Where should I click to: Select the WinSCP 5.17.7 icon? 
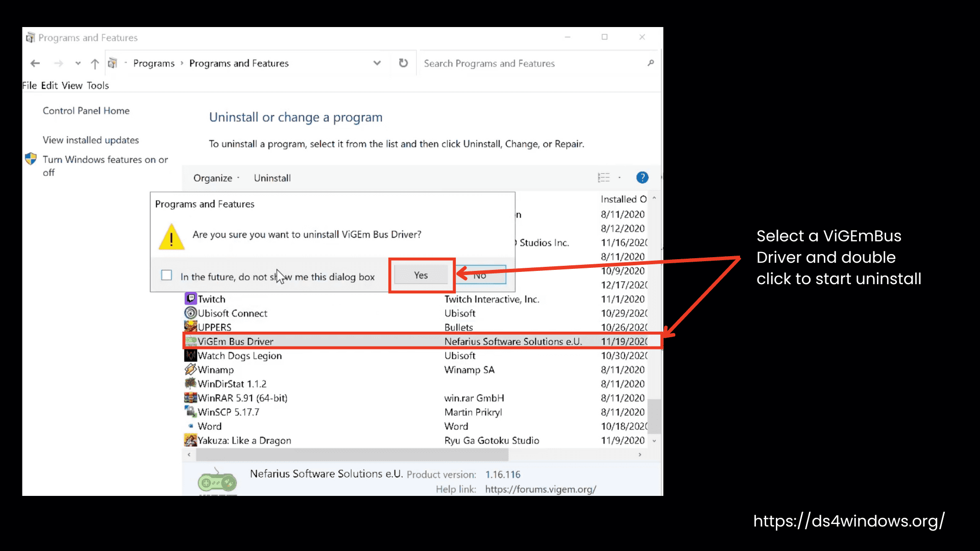coord(190,411)
